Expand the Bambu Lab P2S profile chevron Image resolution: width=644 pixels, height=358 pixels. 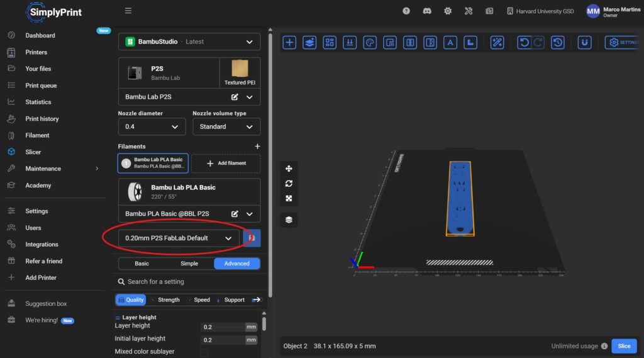(x=249, y=97)
